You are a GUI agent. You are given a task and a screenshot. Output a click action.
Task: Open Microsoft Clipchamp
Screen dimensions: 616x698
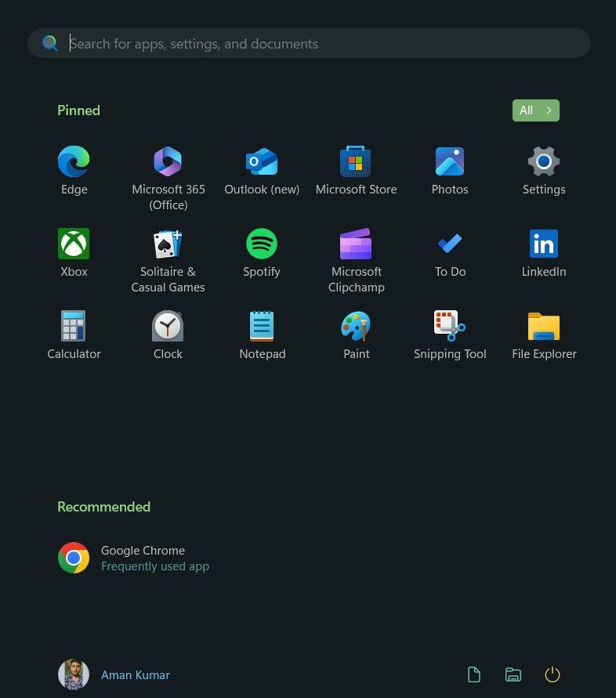point(356,260)
